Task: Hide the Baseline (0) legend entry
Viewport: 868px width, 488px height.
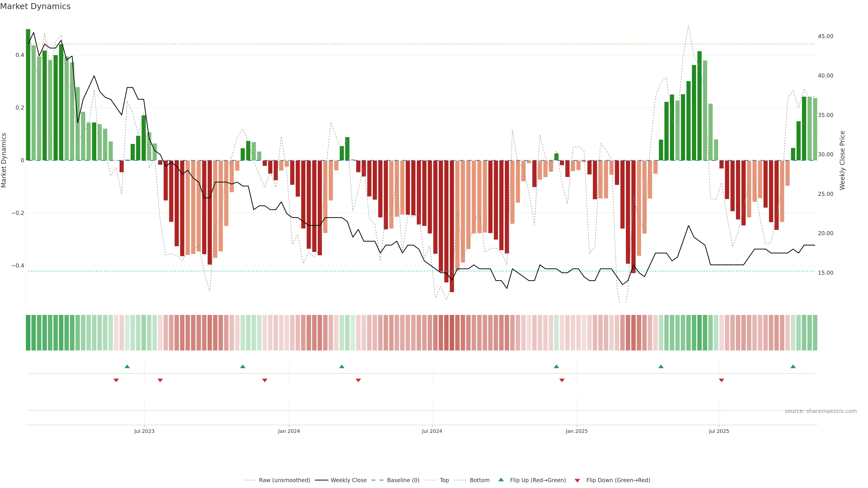Action: (x=403, y=480)
